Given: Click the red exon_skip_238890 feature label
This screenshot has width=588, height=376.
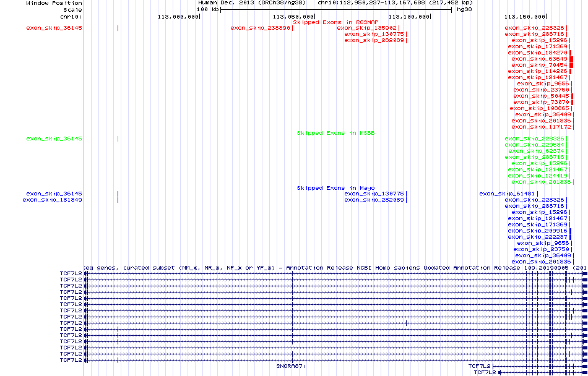Looking at the screenshot, I should [261, 28].
